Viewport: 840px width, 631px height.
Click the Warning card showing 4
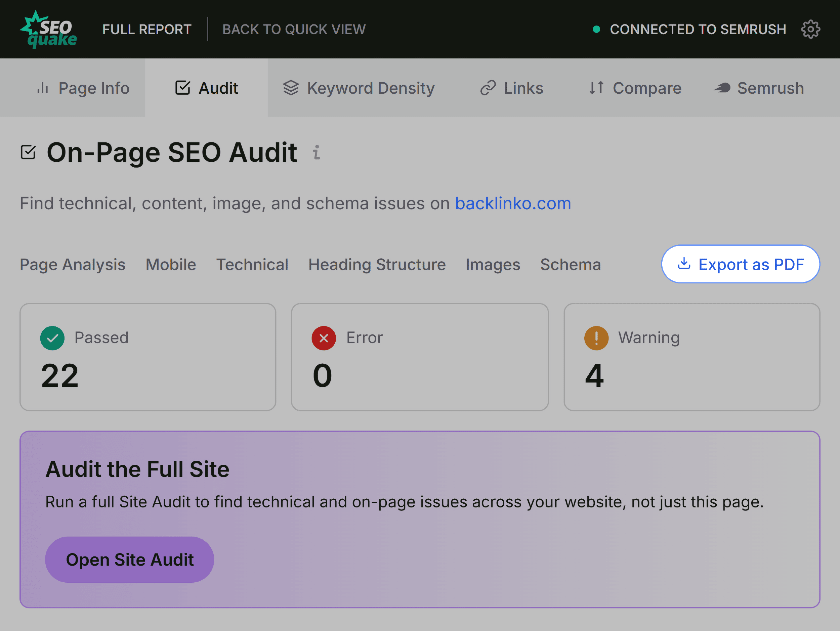coord(692,357)
